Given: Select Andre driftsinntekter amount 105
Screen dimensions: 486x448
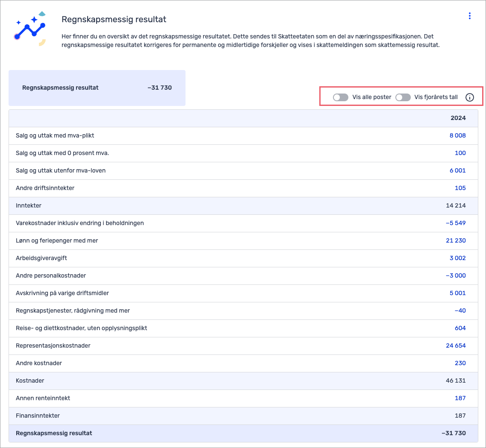Looking at the screenshot, I should (x=460, y=188).
